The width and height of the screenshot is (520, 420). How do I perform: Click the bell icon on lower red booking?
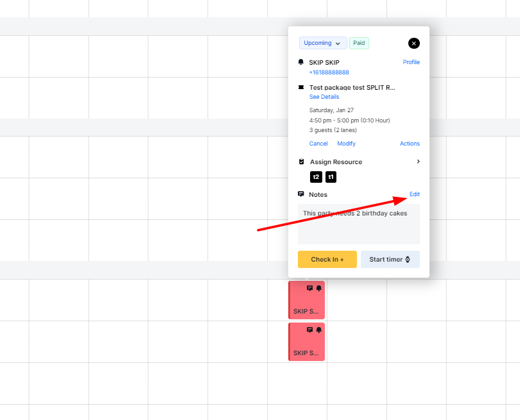[318, 330]
